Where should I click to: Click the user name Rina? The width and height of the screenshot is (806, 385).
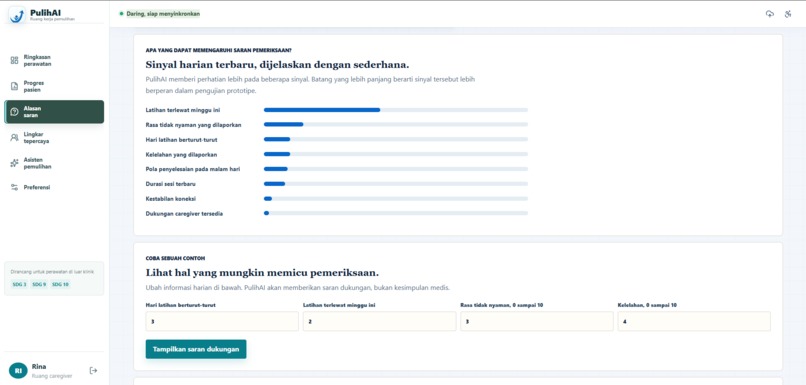point(39,366)
